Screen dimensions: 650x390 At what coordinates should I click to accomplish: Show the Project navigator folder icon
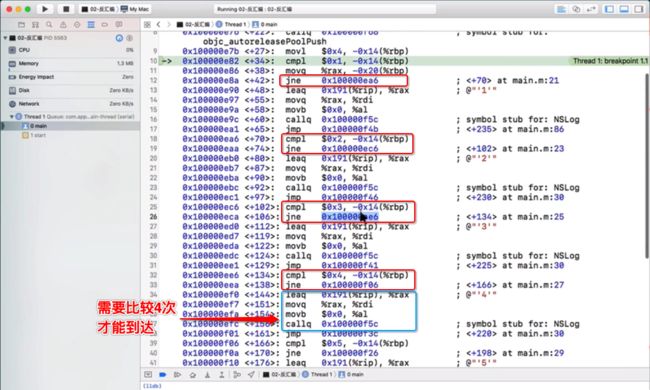pyautogui.click(x=22, y=25)
